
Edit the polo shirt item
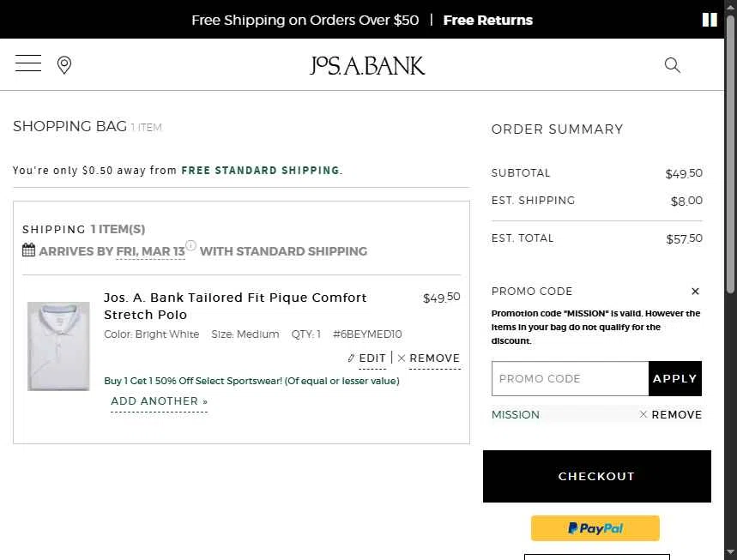click(367, 358)
